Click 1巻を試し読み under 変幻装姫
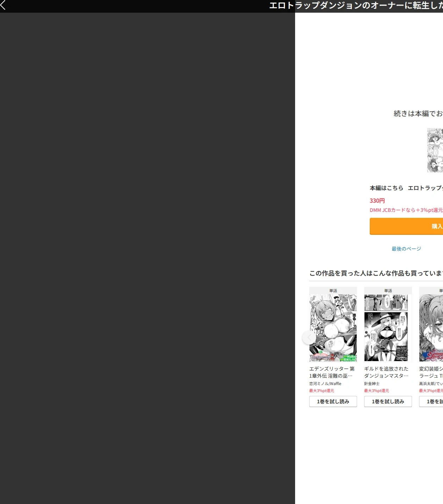Image resolution: width=443 pixels, height=504 pixels. (x=431, y=402)
